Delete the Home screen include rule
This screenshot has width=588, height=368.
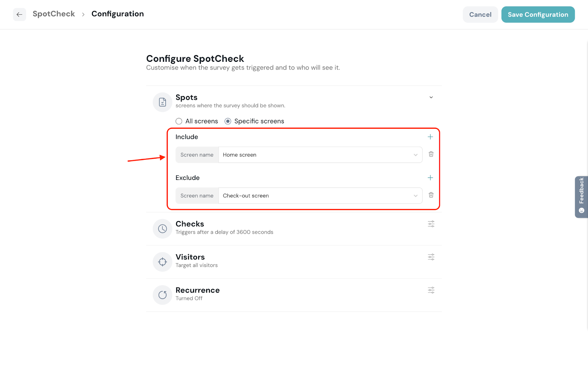pos(431,154)
